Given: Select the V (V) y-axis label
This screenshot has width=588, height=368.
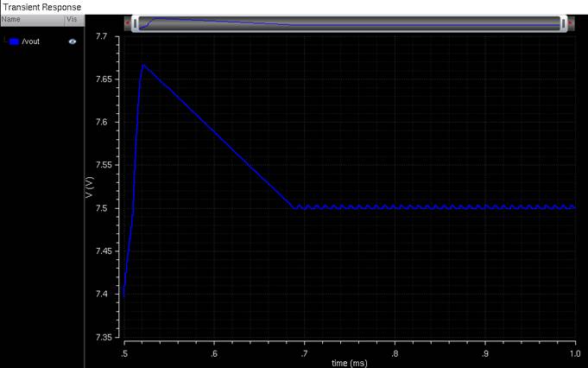Looking at the screenshot, I should coord(89,187).
